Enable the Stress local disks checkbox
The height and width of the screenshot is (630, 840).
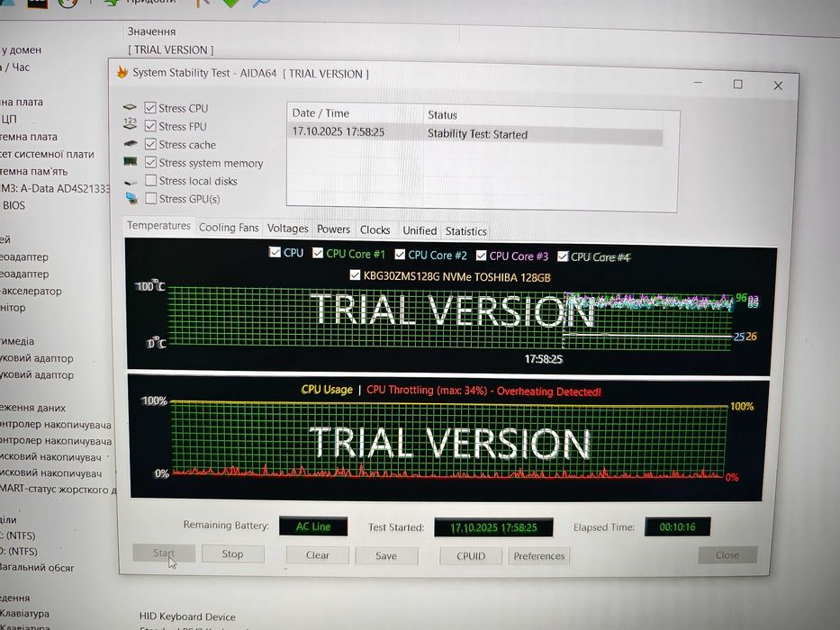click(x=151, y=181)
